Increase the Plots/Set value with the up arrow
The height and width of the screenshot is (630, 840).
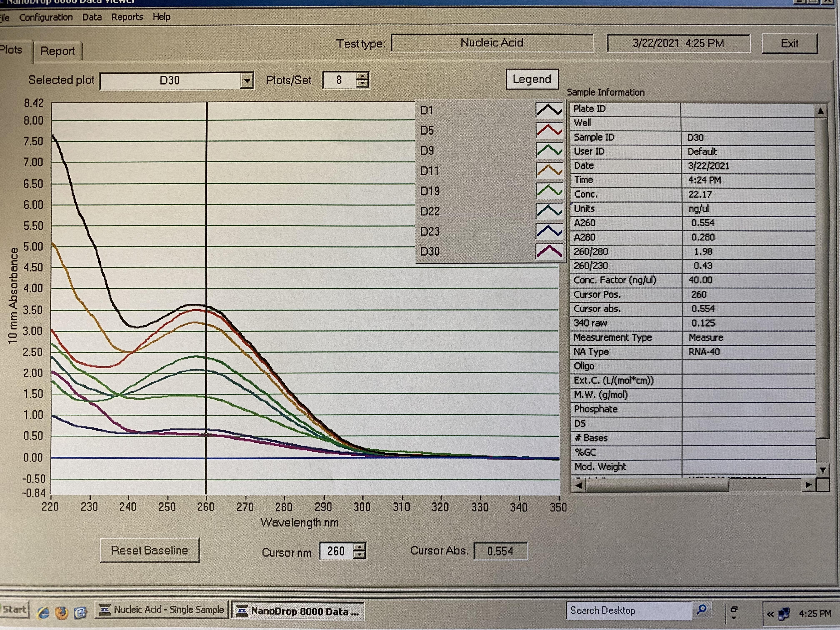pos(363,76)
